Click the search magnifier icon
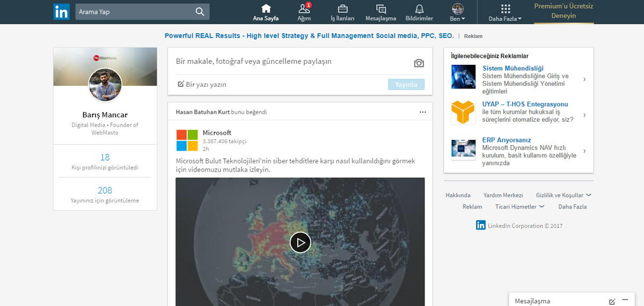This screenshot has height=306, width=644. click(x=200, y=12)
